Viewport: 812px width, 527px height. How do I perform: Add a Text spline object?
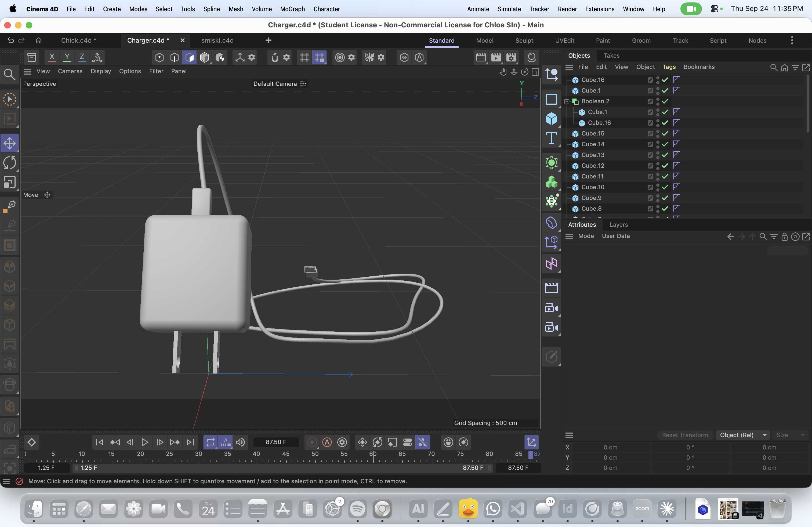click(x=551, y=138)
